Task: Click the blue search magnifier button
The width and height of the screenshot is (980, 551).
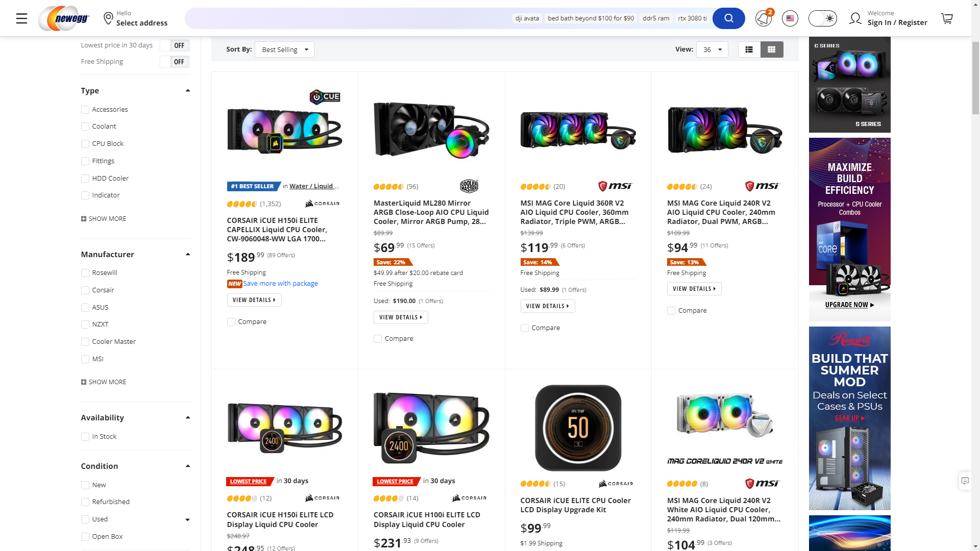Action: [x=728, y=18]
